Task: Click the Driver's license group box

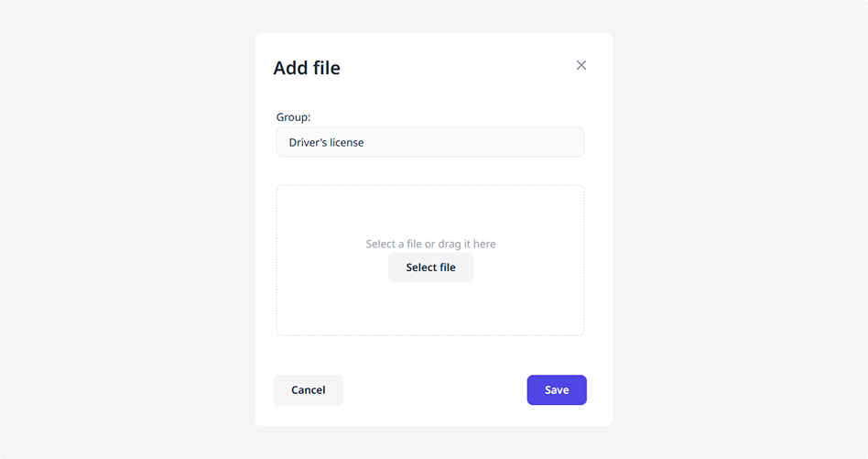Action: 429,142
